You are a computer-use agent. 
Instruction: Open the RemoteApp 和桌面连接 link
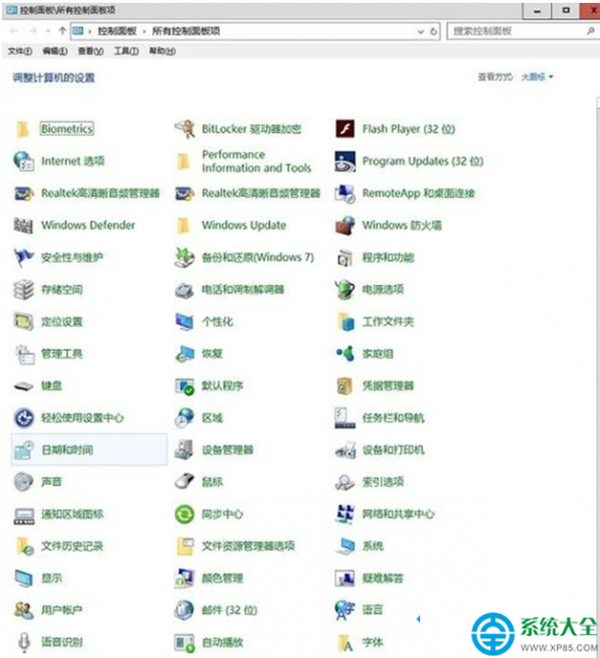coord(418,193)
